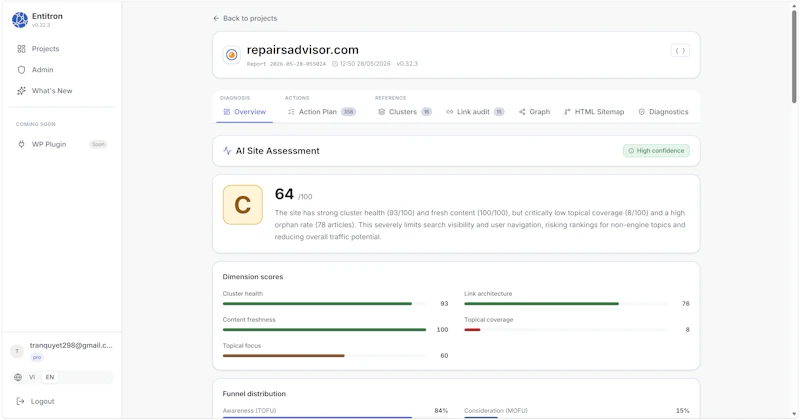Screen dimensions: 800x420
Task: Open the Link audit tab
Action: (475, 112)
